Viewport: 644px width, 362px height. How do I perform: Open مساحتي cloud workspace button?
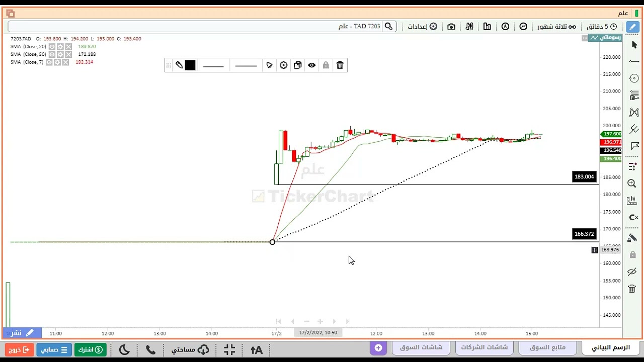pos(190,349)
